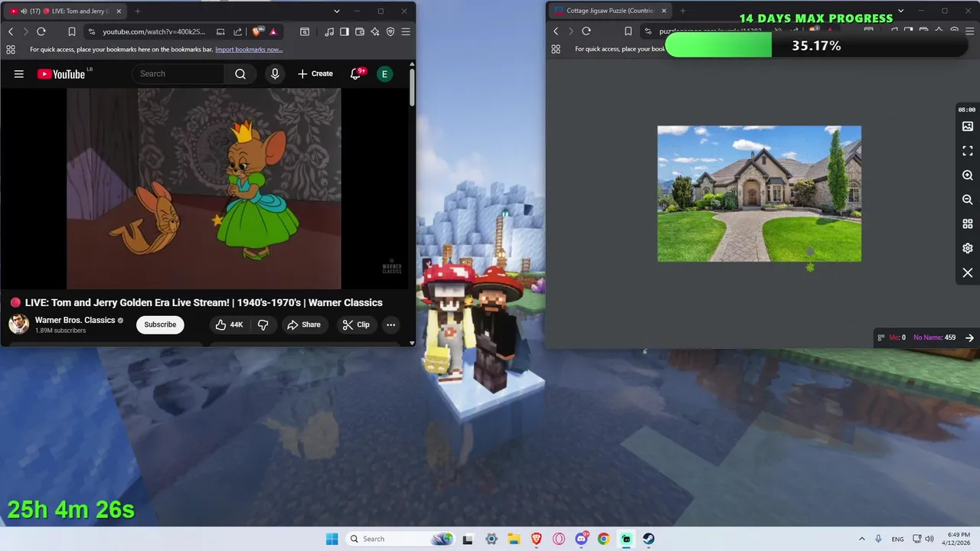Open puzzle settings gear
This screenshot has height=551, width=980.
pyautogui.click(x=968, y=249)
